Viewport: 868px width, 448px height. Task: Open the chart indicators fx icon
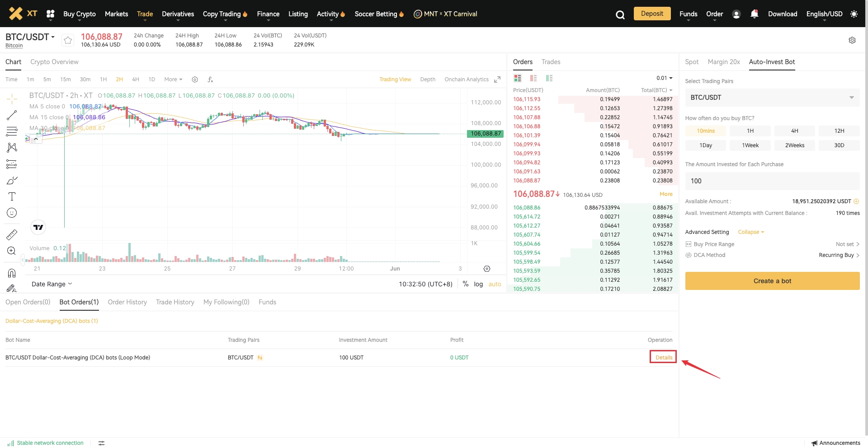(210, 79)
